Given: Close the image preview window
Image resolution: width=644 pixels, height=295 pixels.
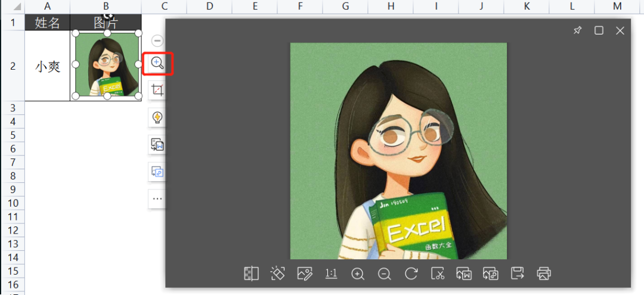Looking at the screenshot, I should pyautogui.click(x=620, y=30).
